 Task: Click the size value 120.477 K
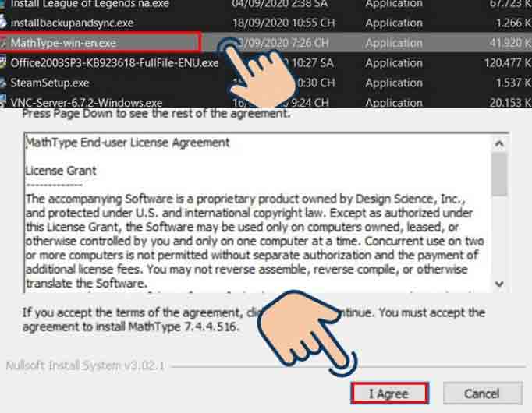point(508,62)
